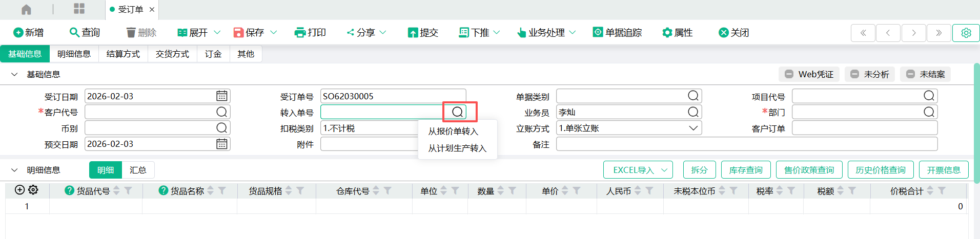Click the home icon in tab bar
980x239 pixels.
(x=26, y=9)
